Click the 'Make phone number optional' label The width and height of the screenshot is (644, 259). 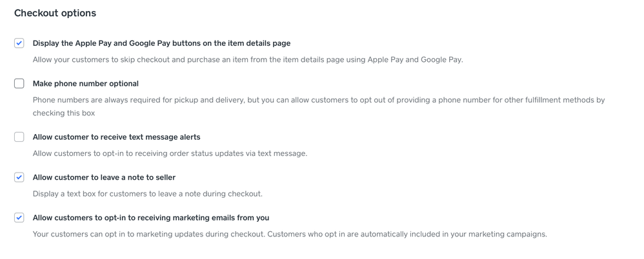pos(86,84)
